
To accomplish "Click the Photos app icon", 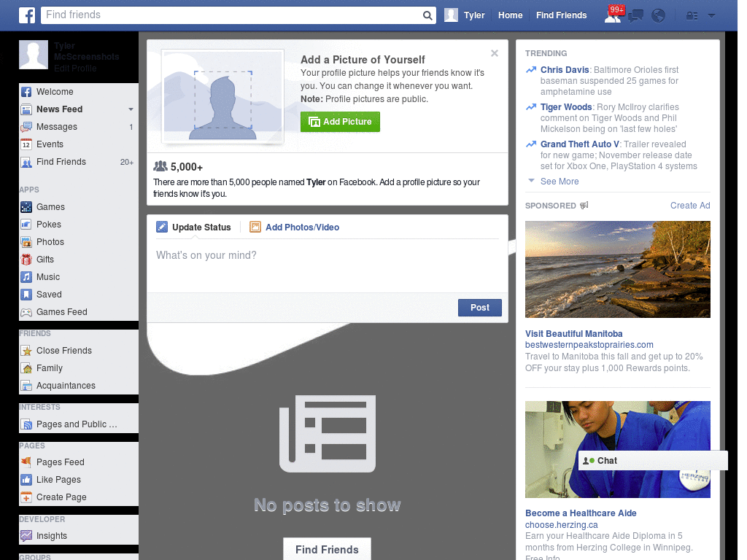I will click(x=26, y=242).
